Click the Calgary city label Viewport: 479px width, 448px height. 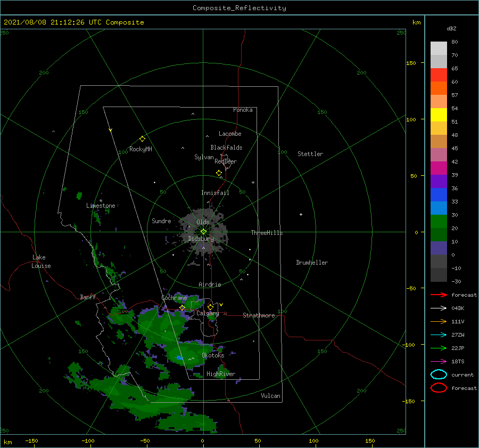click(x=208, y=313)
